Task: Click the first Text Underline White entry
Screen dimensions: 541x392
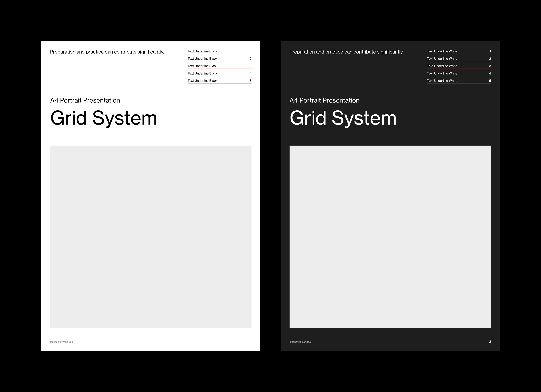Action: point(442,51)
